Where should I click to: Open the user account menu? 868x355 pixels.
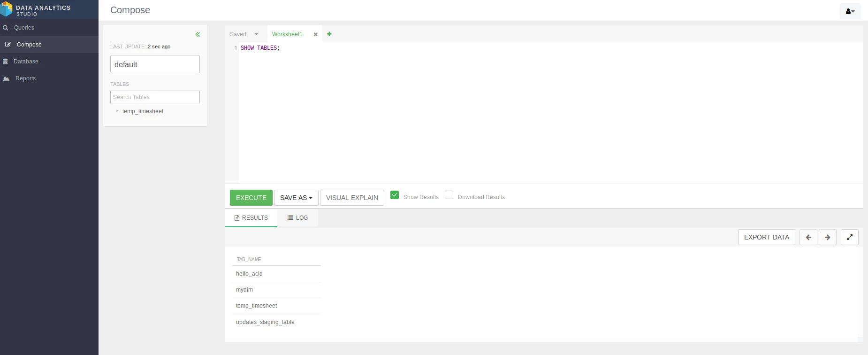click(850, 11)
